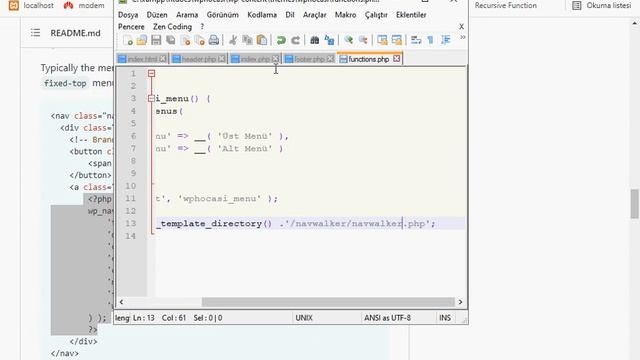640x360 pixels.
Task: Click the Open file folder icon
Action: click(142, 40)
